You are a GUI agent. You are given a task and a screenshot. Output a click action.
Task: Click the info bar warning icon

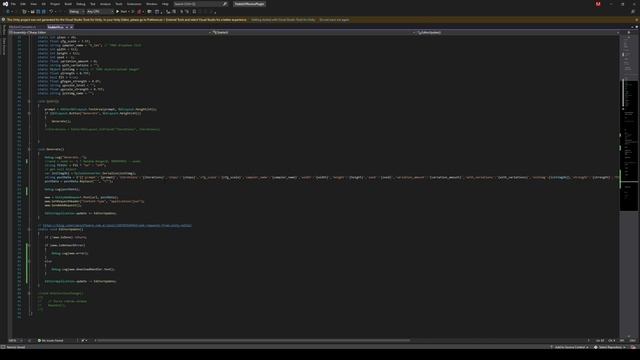[x=3, y=20]
